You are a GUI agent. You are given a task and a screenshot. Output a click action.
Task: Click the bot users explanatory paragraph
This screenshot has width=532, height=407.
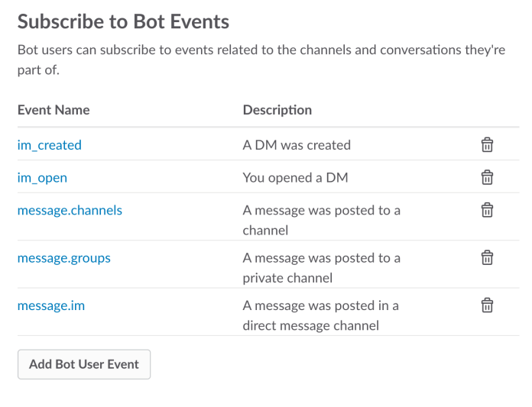pyautogui.click(x=261, y=60)
